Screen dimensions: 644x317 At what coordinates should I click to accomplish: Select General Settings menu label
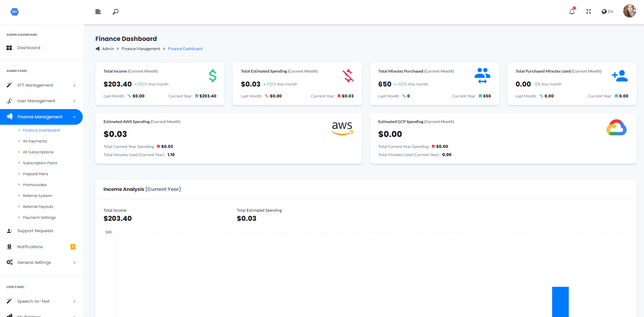pos(34,262)
